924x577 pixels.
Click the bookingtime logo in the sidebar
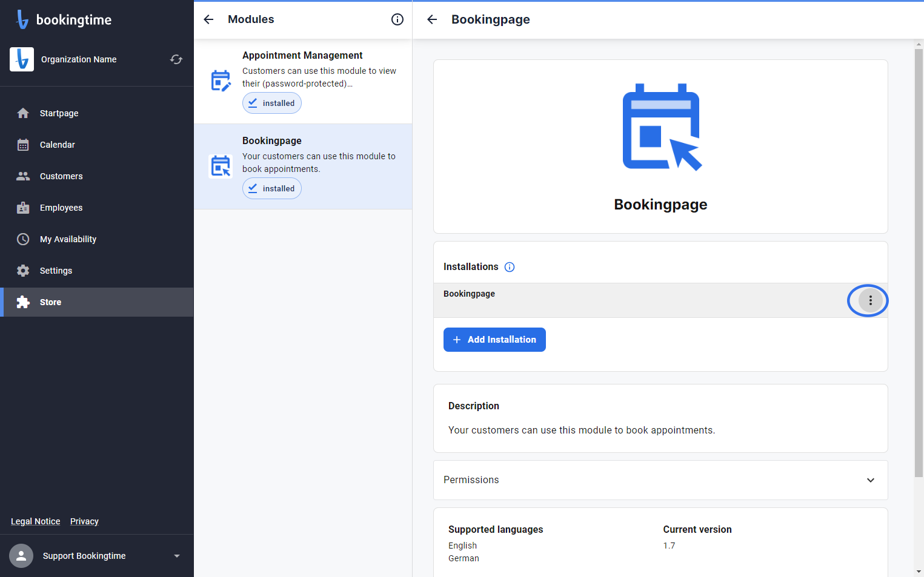[64, 19]
